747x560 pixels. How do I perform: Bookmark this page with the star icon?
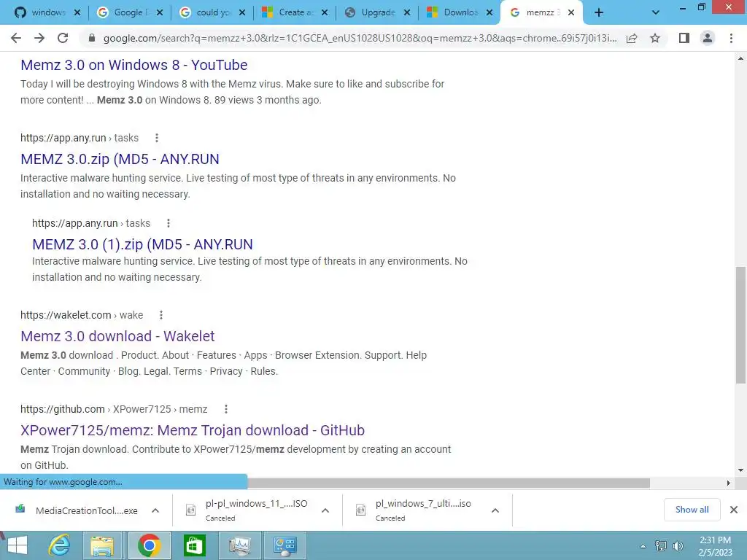[655, 38]
